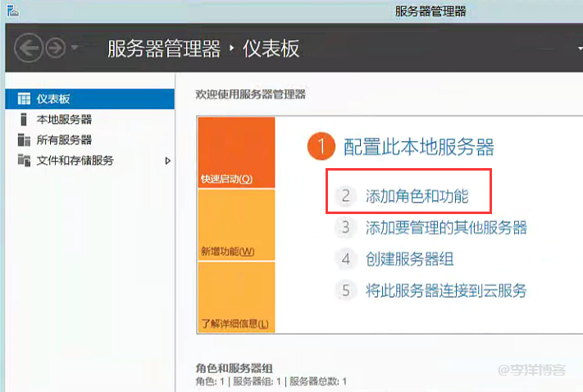Open the 了解详细信息(L) tile

235,297
